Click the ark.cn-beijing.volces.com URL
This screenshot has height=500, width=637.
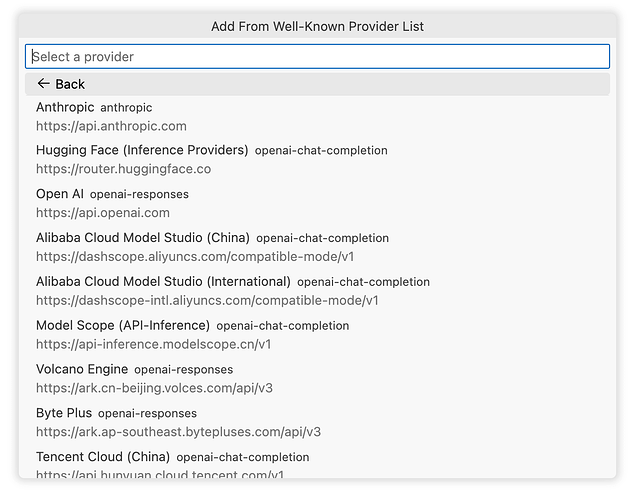click(x=154, y=388)
